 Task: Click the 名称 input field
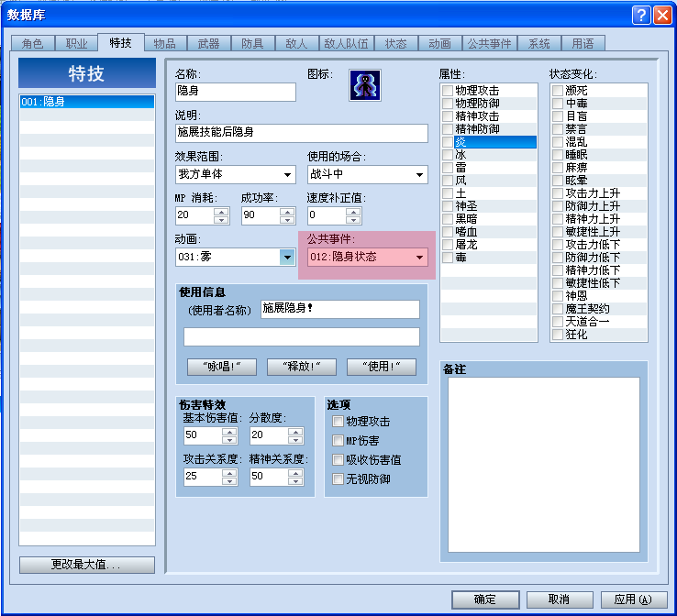coord(236,92)
